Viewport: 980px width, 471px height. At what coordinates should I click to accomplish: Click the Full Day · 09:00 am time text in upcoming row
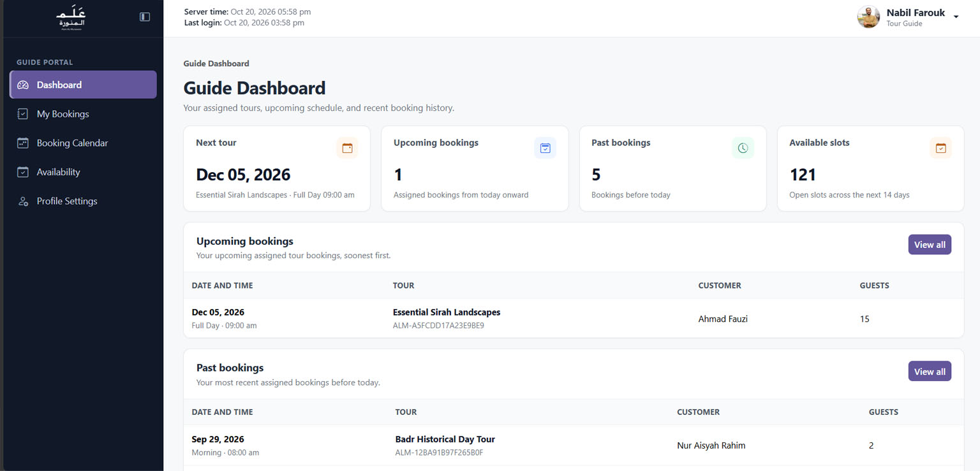pyautogui.click(x=225, y=326)
